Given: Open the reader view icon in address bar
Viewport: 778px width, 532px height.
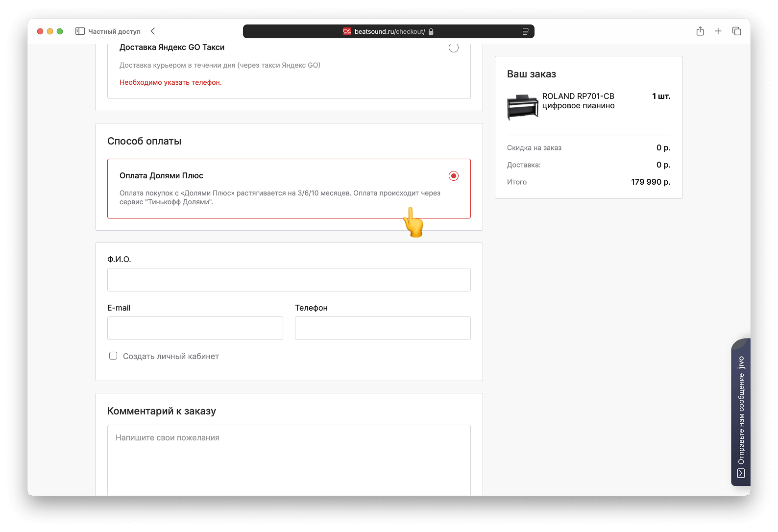Looking at the screenshot, I should click(x=525, y=31).
